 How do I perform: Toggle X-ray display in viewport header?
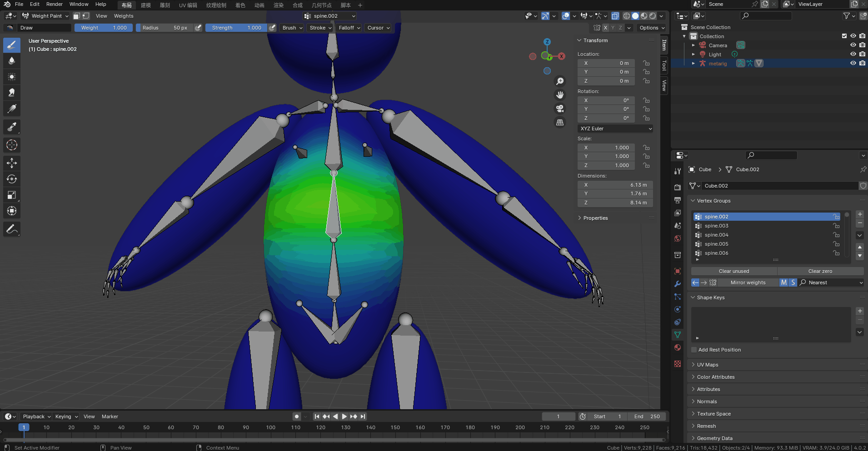click(615, 16)
